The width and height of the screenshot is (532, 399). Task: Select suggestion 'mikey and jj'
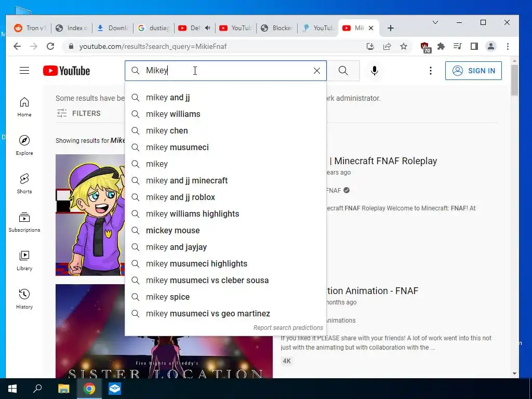tap(225, 97)
